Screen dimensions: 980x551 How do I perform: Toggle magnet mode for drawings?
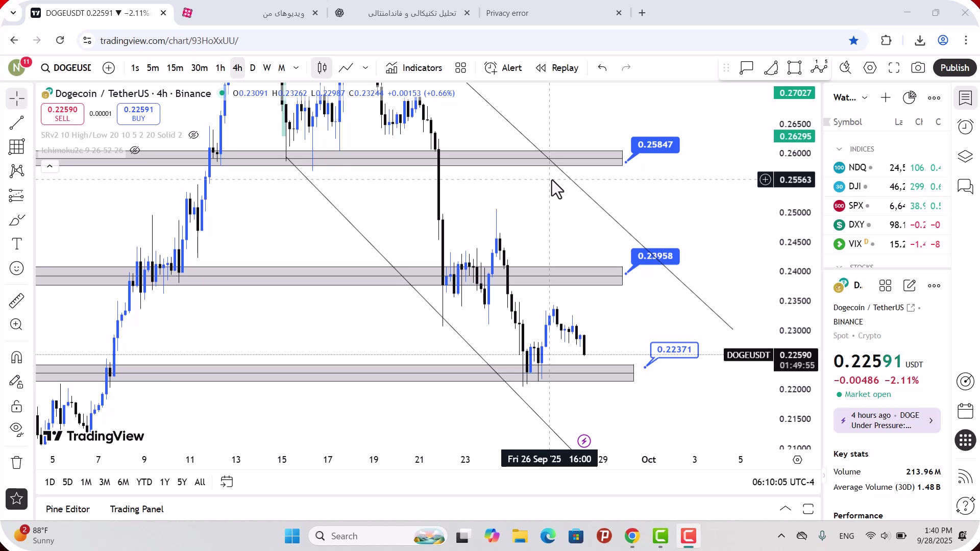pyautogui.click(x=17, y=357)
